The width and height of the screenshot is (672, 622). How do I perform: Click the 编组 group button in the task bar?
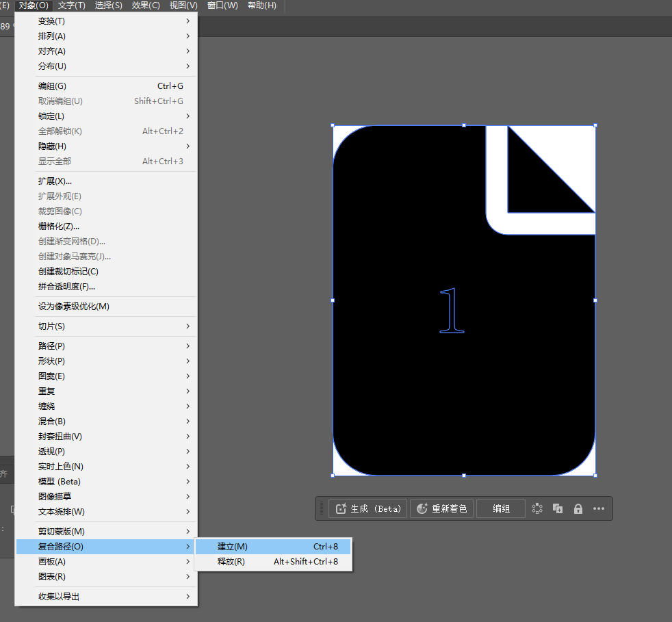[x=501, y=508]
